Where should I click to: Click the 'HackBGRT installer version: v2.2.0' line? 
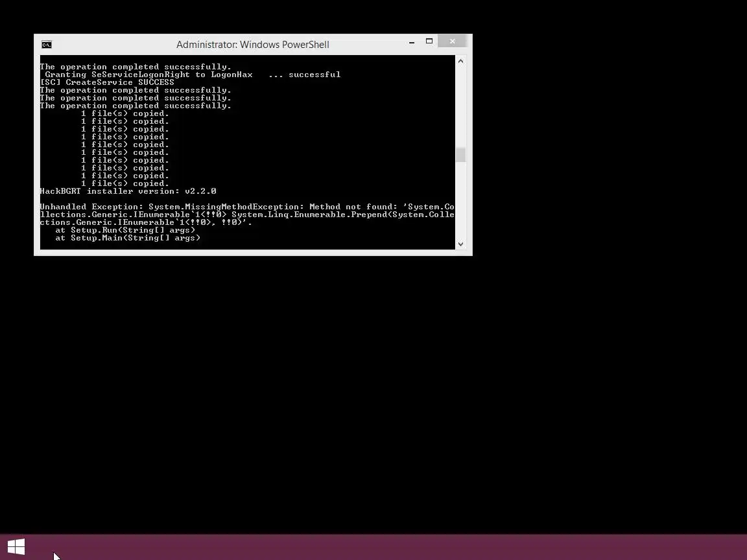click(x=128, y=191)
